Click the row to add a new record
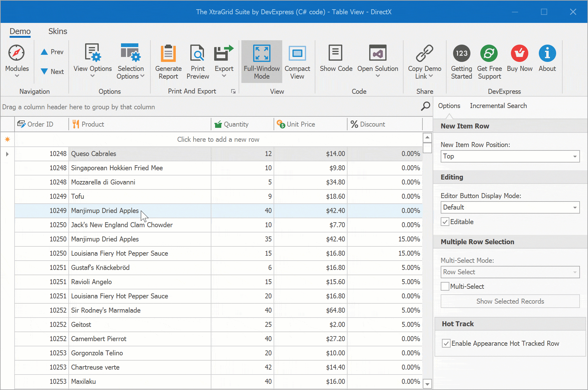This screenshot has height=390, width=588. pyautogui.click(x=218, y=139)
